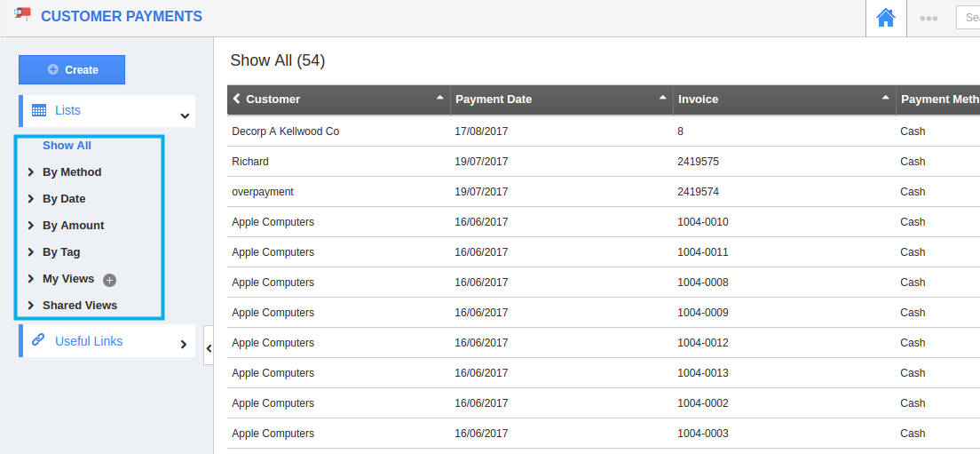
Task: Click the three-dots more options icon
Action: click(929, 18)
